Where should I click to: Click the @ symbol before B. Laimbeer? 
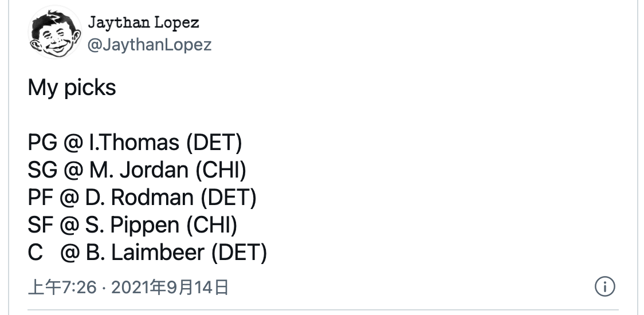(x=70, y=253)
